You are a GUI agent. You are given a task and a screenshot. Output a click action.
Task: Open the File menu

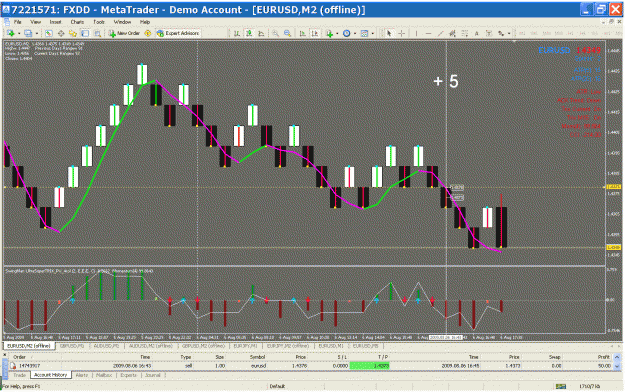point(18,22)
